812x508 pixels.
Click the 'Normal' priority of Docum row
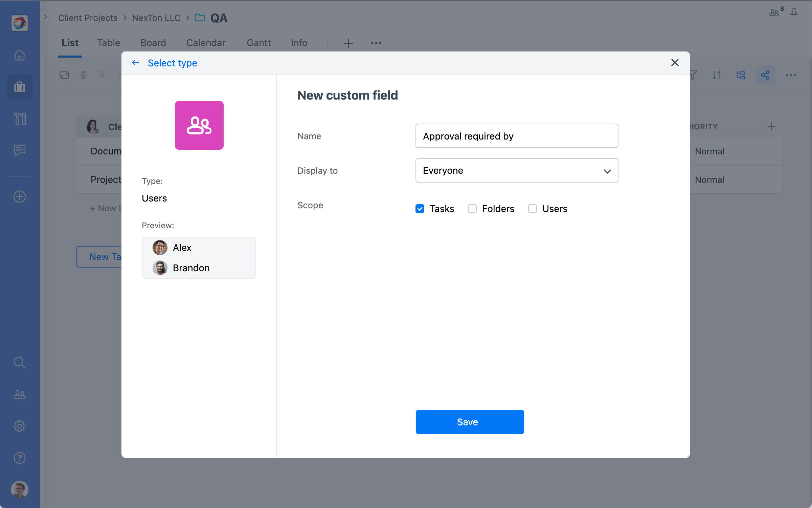(709, 151)
